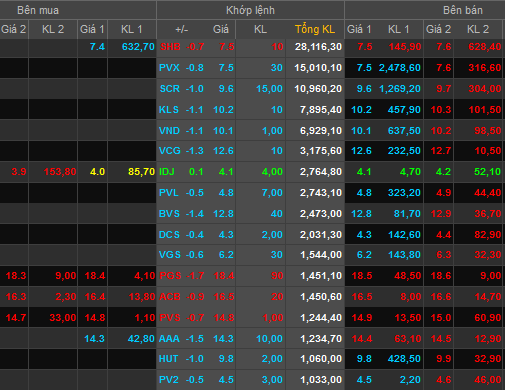Click the ACB stock symbol

click(170, 297)
